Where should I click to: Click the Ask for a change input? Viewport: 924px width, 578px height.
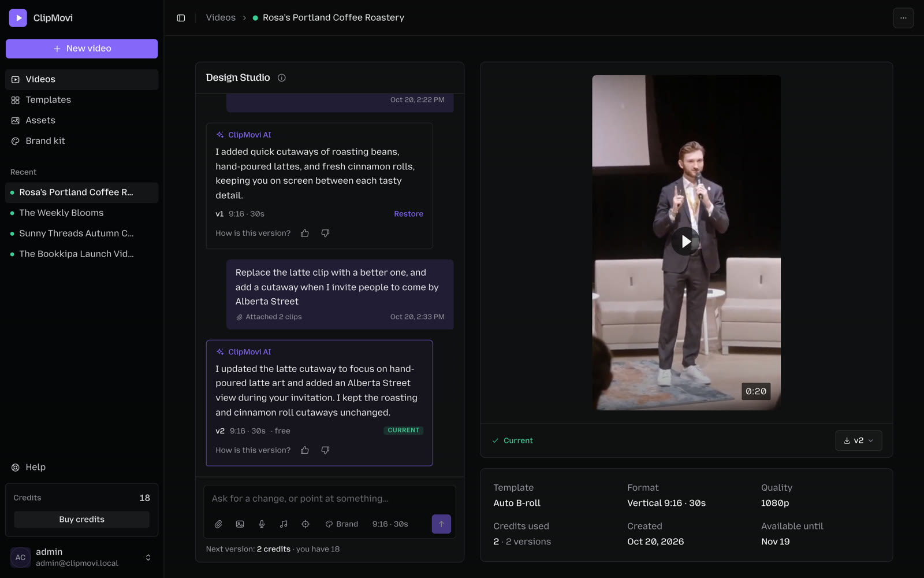coord(329,499)
